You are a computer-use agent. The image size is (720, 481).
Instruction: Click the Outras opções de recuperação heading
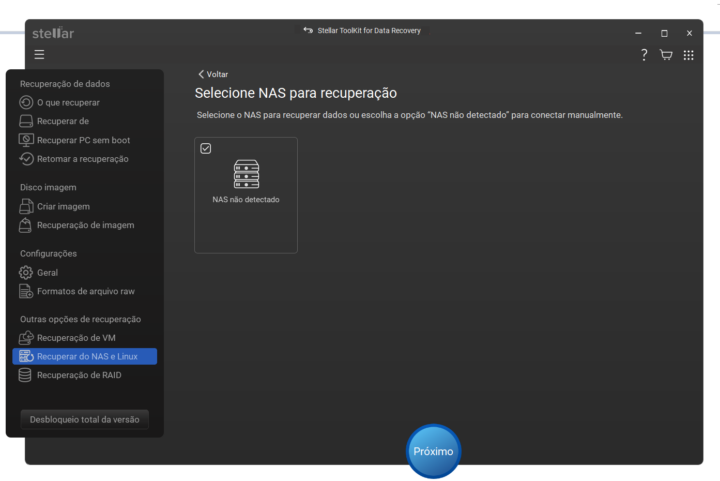[80, 319]
